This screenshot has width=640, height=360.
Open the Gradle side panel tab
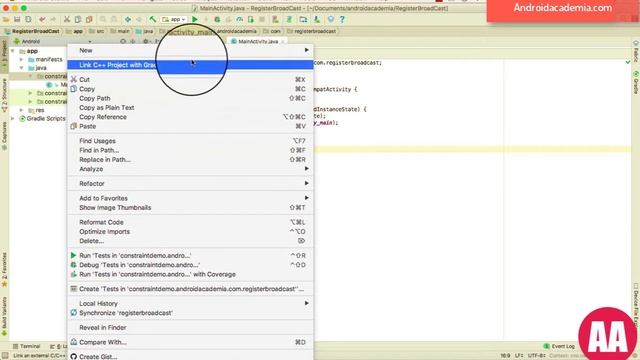(636, 83)
